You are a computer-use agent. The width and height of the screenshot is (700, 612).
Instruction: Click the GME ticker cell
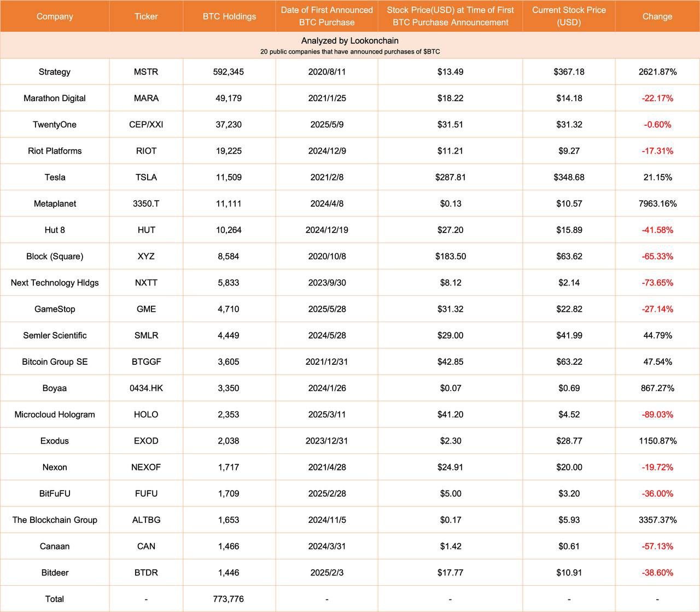(146, 308)
